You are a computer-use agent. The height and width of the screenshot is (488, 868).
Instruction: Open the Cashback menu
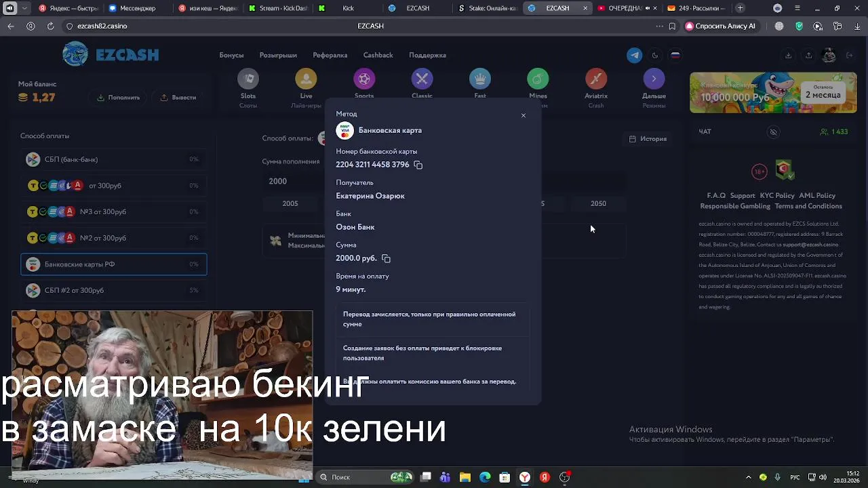378,56
